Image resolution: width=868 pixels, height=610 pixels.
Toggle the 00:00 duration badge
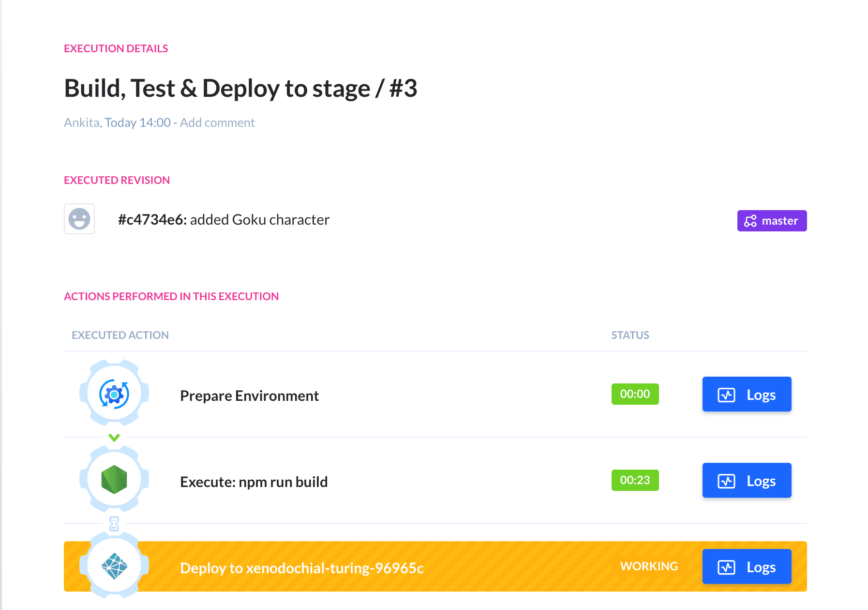tap(635, 394)
